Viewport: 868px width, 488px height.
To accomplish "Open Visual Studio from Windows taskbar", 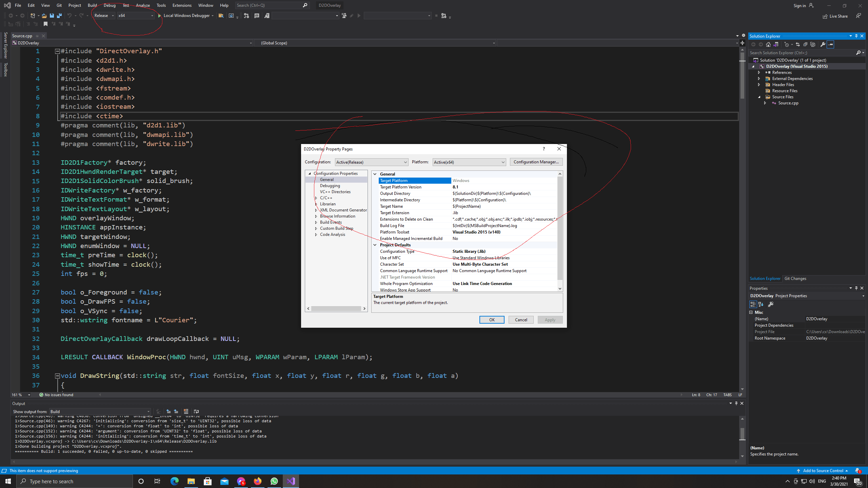I will (x=291, y=481).
